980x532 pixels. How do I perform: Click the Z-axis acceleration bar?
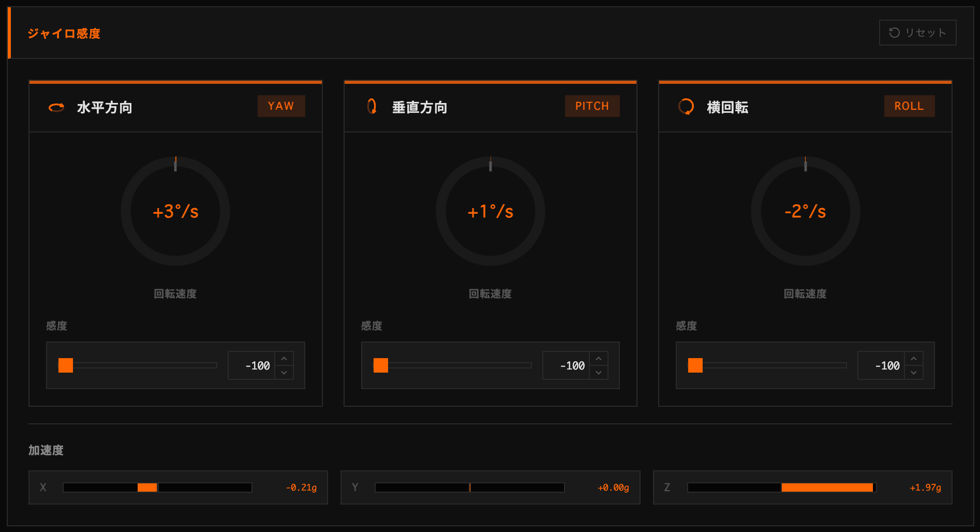781,487
